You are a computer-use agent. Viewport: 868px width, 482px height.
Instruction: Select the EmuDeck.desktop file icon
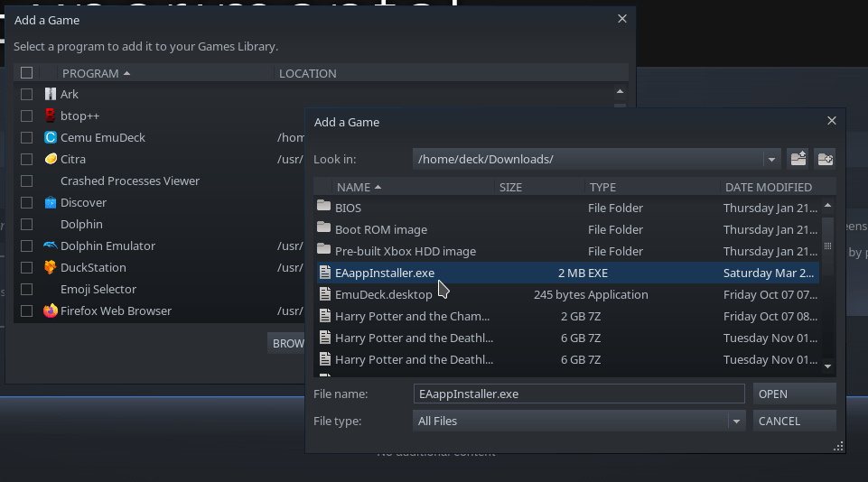[x=324, y=294]
